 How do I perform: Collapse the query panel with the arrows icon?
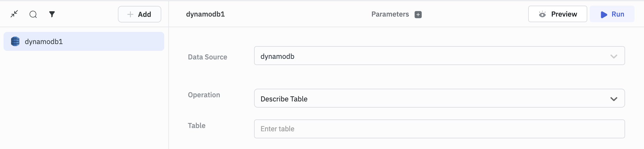point(14,14)
